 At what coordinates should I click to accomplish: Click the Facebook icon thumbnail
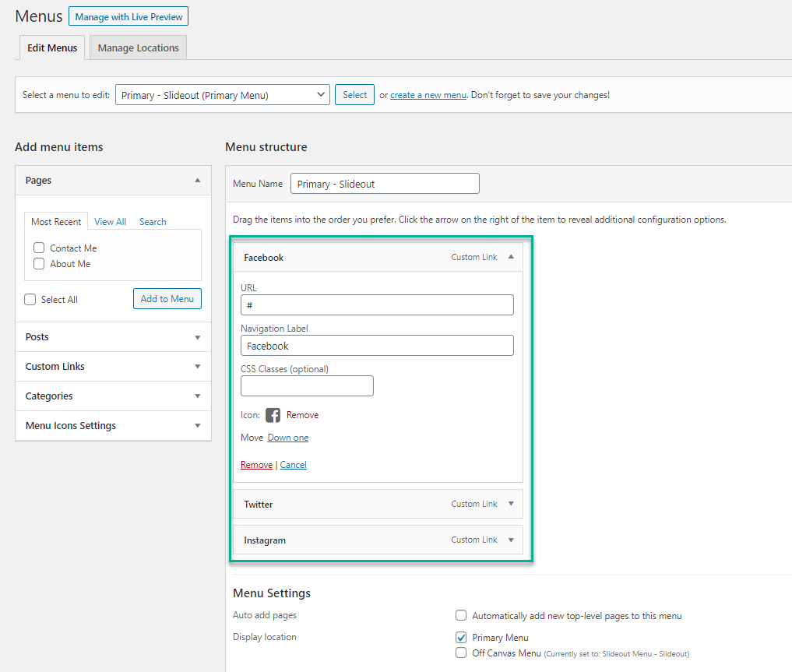[273, 415]
